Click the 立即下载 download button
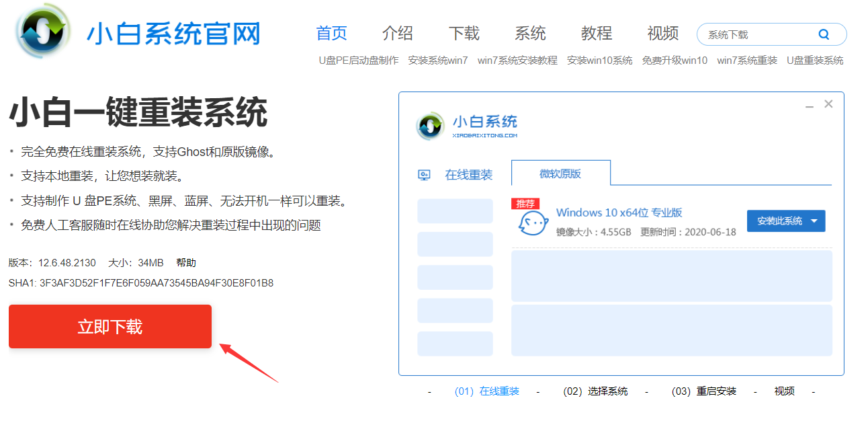Screen dimensions: 868x425 [110, 326]
